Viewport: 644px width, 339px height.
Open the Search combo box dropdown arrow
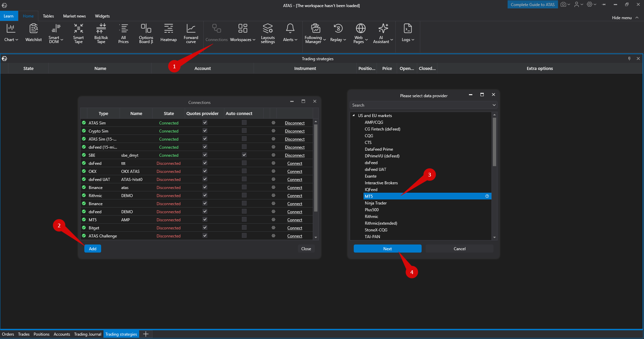tap(494, 105)
